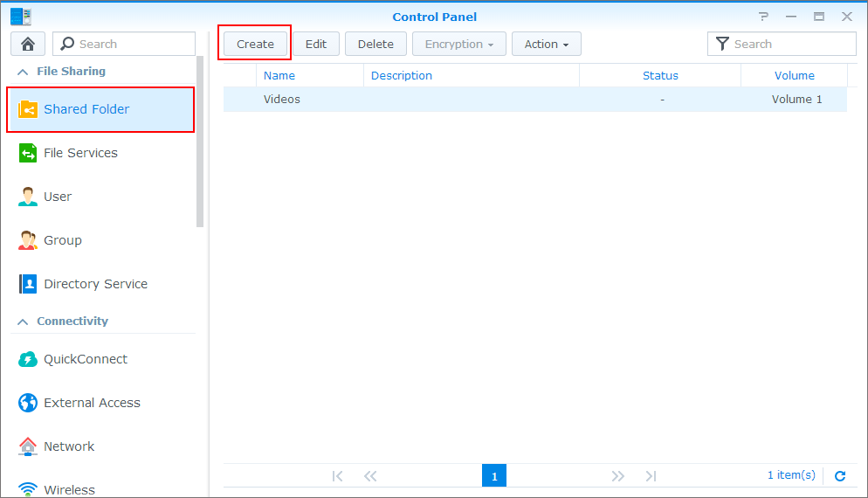Screen dimensions: 868x498
Task: Sort by Volume column header
Action: point(795,75)
